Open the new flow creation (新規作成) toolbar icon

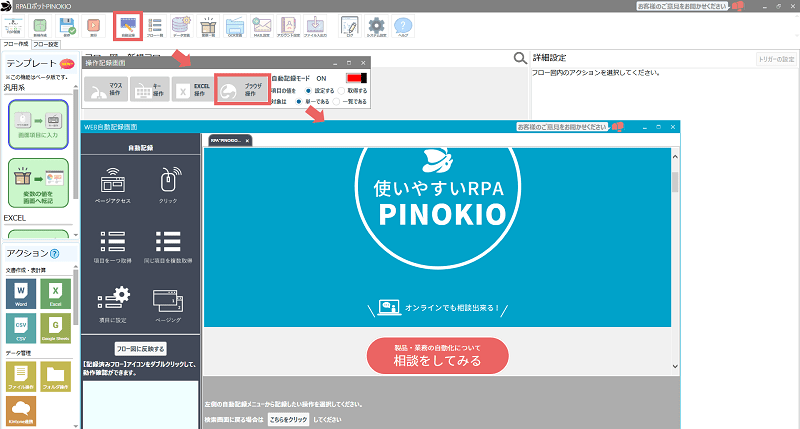[x=40, y=26]
